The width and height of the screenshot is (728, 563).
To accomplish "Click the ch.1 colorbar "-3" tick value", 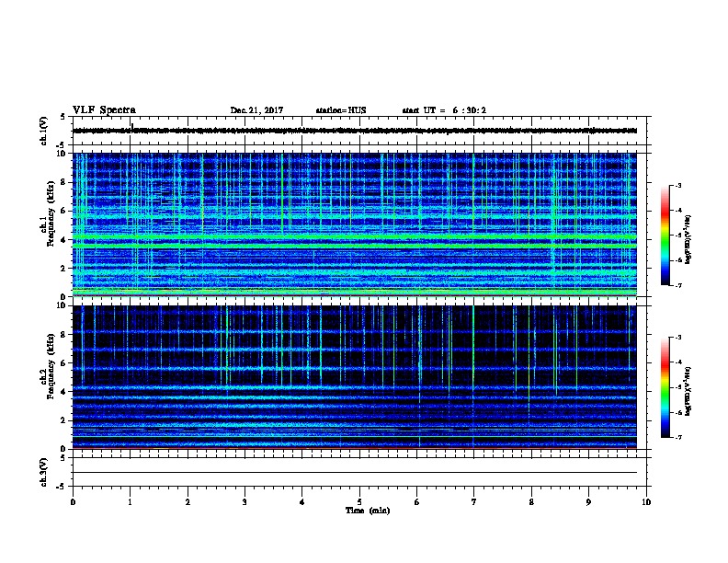I will tap(677, 186).
